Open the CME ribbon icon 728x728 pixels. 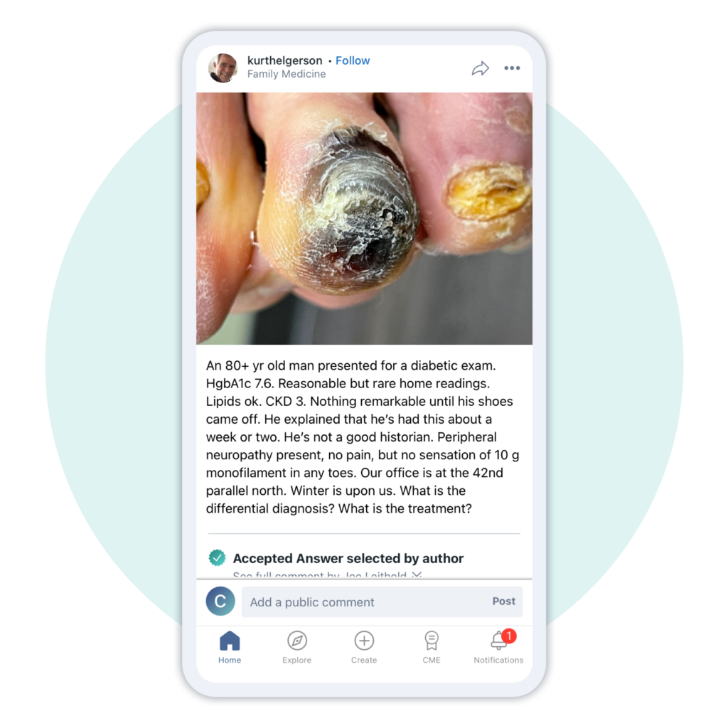[x=432, y=641]
